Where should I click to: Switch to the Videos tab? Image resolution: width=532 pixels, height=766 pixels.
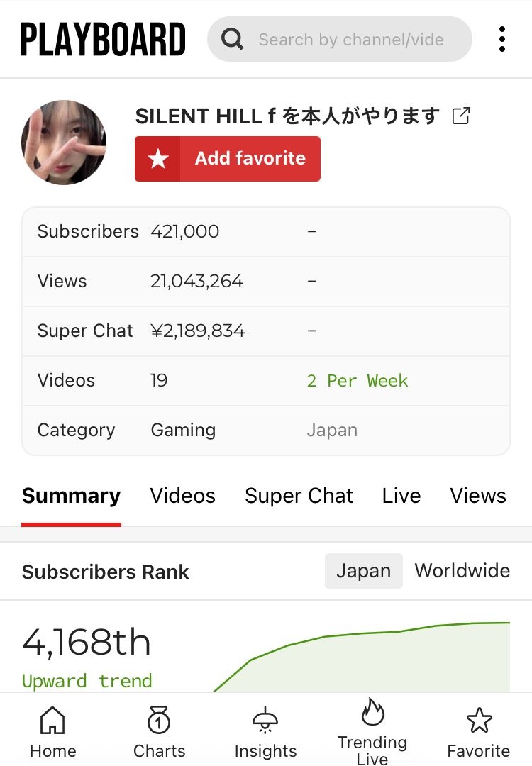coord(182,496)
